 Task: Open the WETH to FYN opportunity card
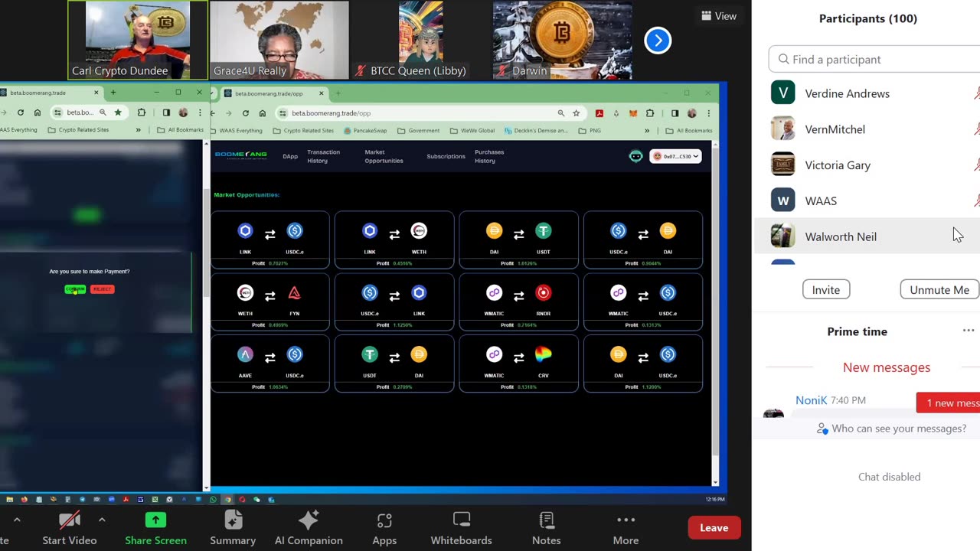(x=269, y=302)
